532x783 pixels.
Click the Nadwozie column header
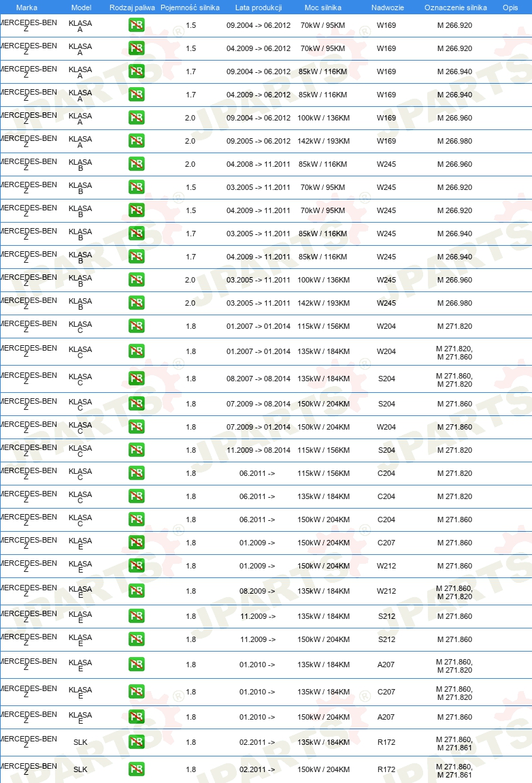pyautogui.click(x=387, y=7)
